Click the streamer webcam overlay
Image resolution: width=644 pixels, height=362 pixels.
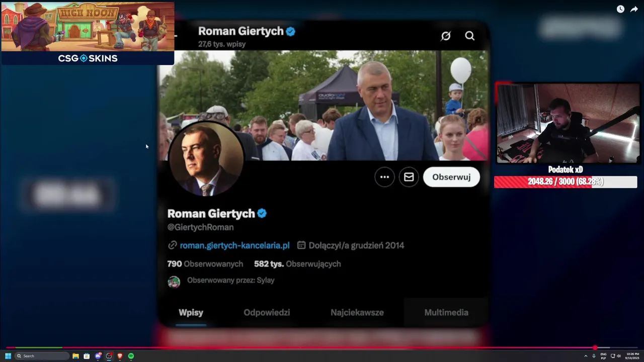(568, 123)
